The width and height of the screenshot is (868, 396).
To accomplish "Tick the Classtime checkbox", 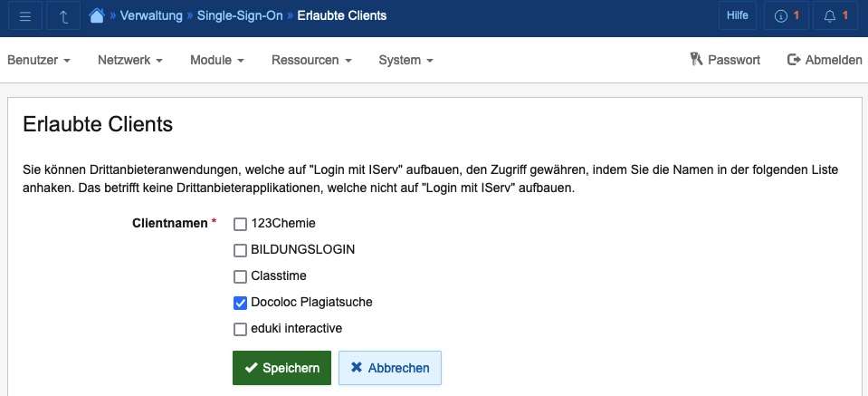I will (x=241, y=276).
